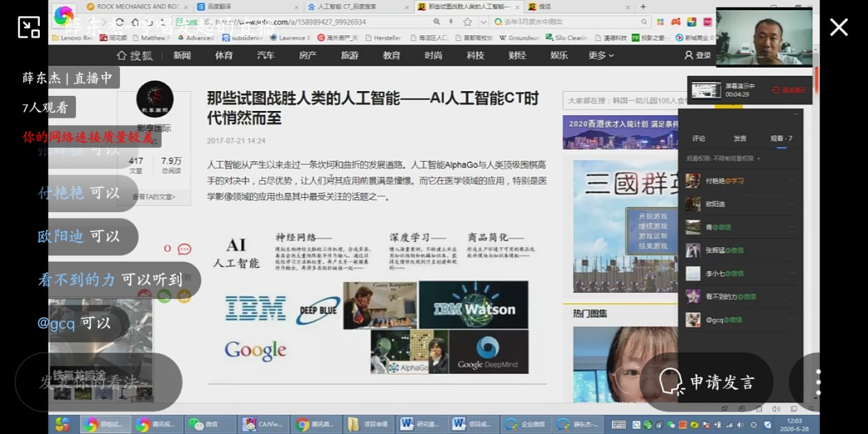The width and height of the screenshot is (868, 434).
Task: Expand the 更多 navigation dropdown
Action: pyautogui.click(x=601, y=55)
